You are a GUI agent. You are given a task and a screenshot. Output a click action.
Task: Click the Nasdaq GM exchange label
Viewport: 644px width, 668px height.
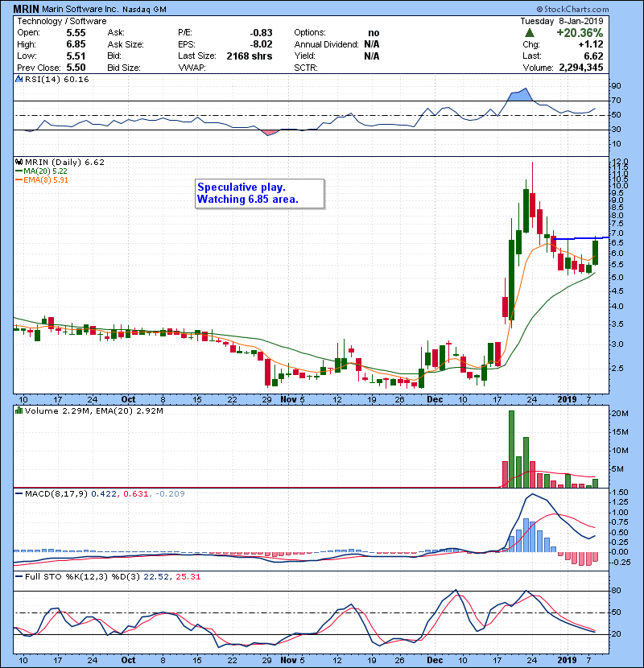[144, 10]
